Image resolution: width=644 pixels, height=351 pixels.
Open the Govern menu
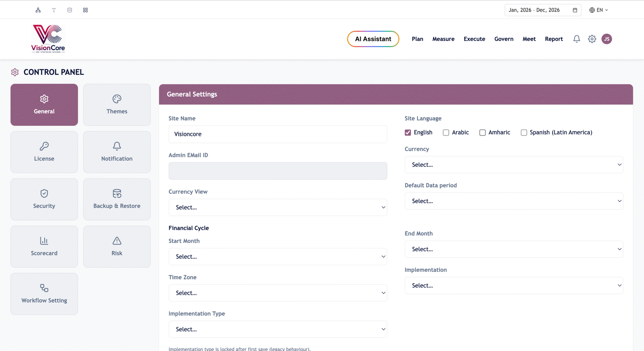coord(504,39)
